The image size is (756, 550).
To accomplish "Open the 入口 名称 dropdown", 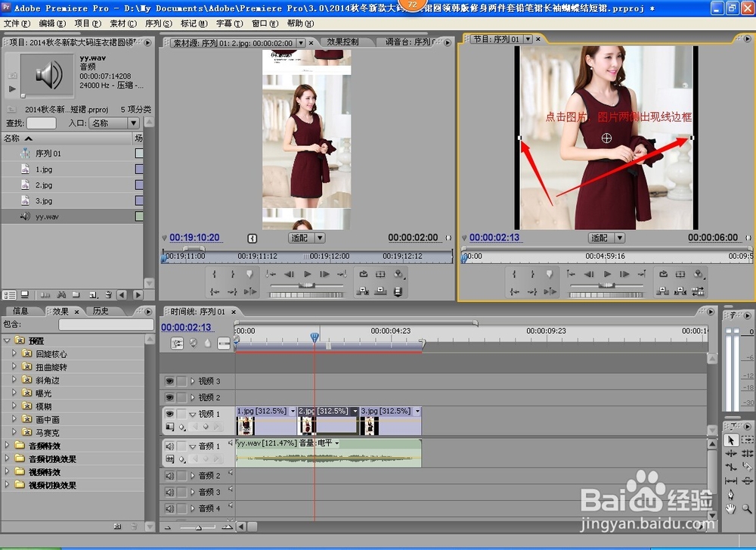I will [114, 123].
